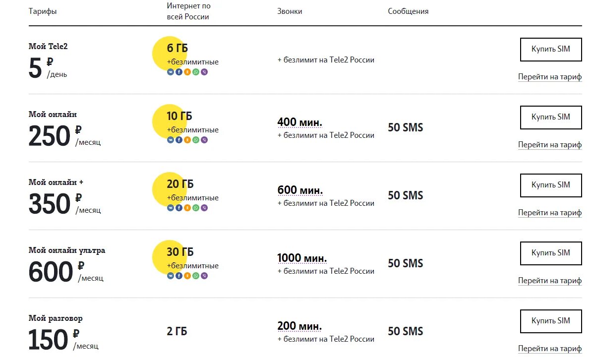Open Перейти на тариф link for Мой Tele2
Image resolution: width=594 pixels, height=364 pixels.
(549, 77)
